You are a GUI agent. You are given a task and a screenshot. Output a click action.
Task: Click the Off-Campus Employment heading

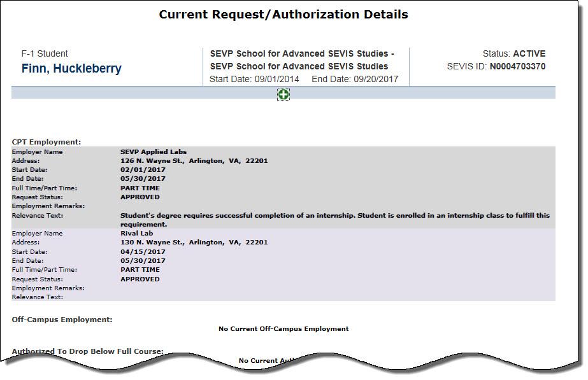pyautogui.click(x=62, y=320)
